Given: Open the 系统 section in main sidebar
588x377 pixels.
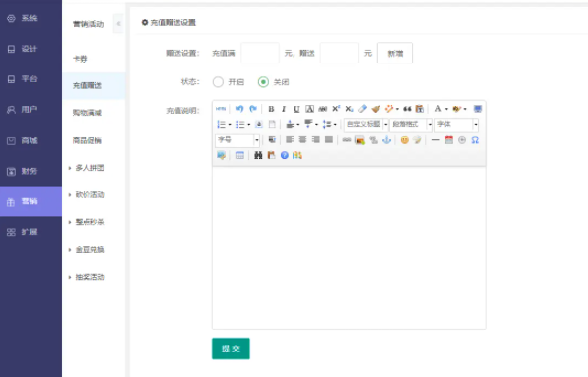Looking at the screenshot, I should (31, 18).
